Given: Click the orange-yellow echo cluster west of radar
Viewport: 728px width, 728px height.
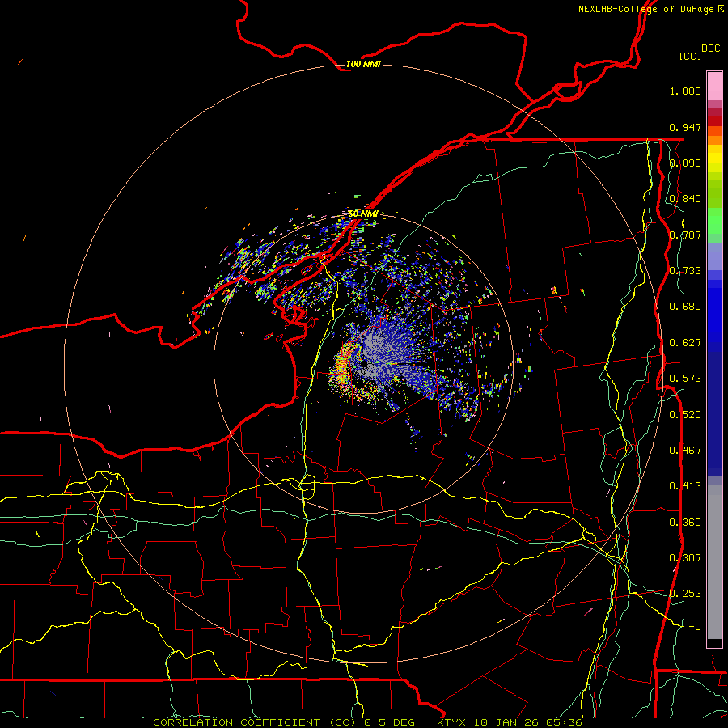Looking at the screenshot, I should click(x=343, y=365).
